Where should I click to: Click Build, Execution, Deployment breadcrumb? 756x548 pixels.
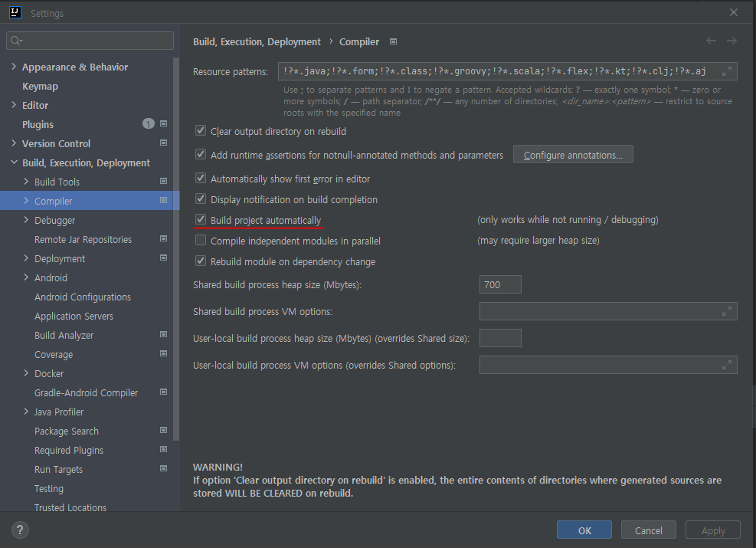[x=257, y=42]
